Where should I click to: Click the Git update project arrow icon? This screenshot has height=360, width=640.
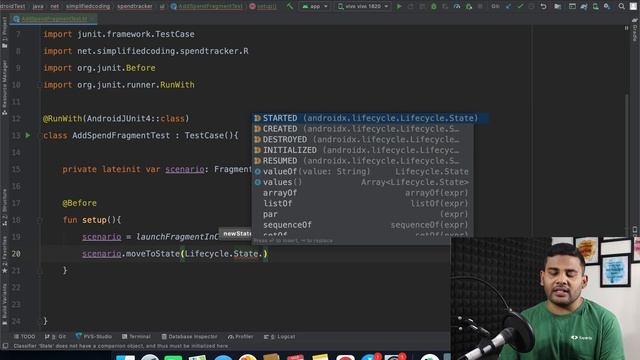pyautogui.click(x=508, y=6)
